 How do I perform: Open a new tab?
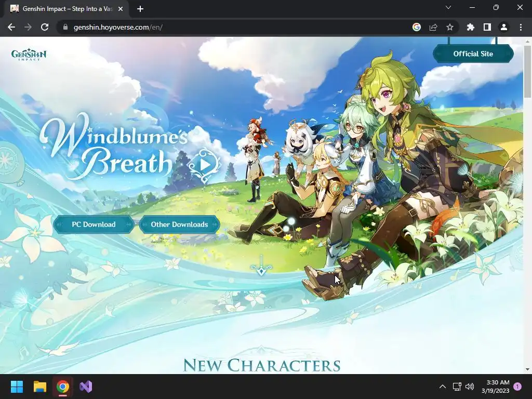click(x=140, y=9)
